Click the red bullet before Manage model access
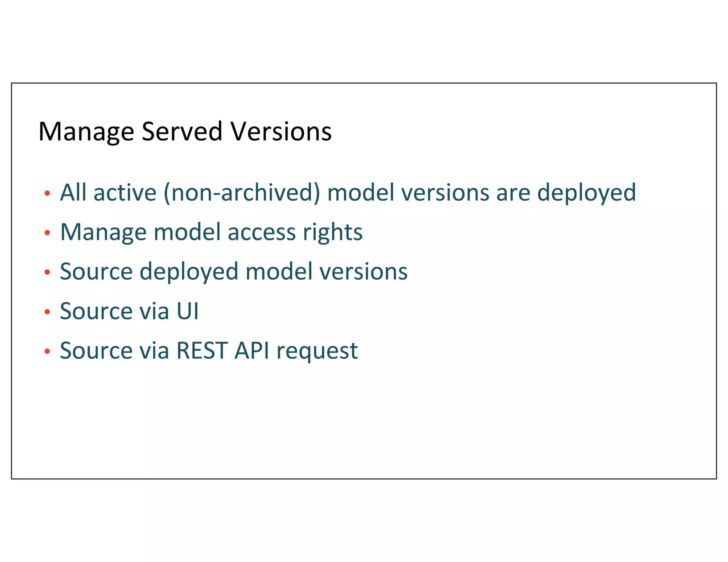This screenshot has width=728, height=562. pyautogui.click(x=47, y=233)
